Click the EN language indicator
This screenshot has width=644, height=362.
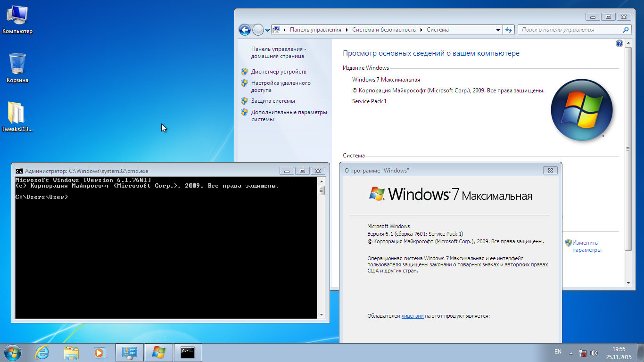point(558,352)
